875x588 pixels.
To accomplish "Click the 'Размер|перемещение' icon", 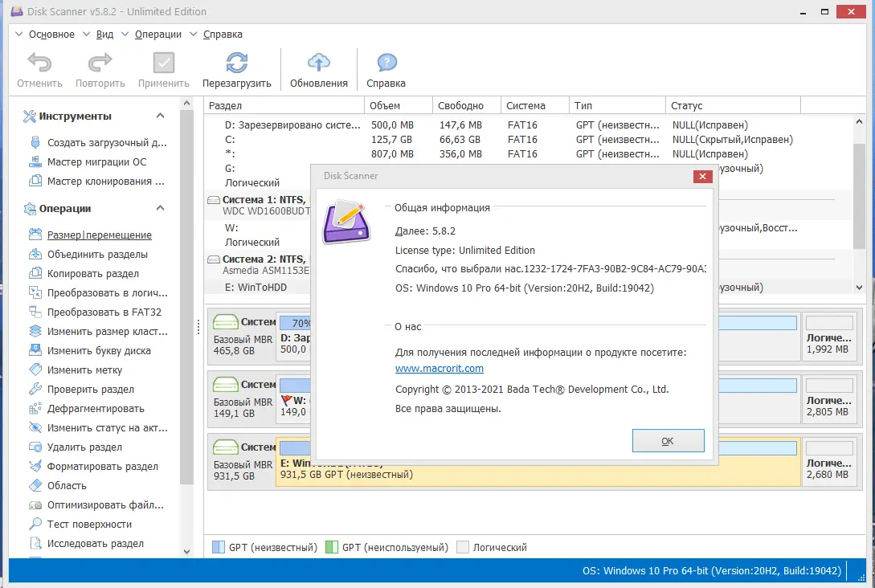I will [35, 235].
